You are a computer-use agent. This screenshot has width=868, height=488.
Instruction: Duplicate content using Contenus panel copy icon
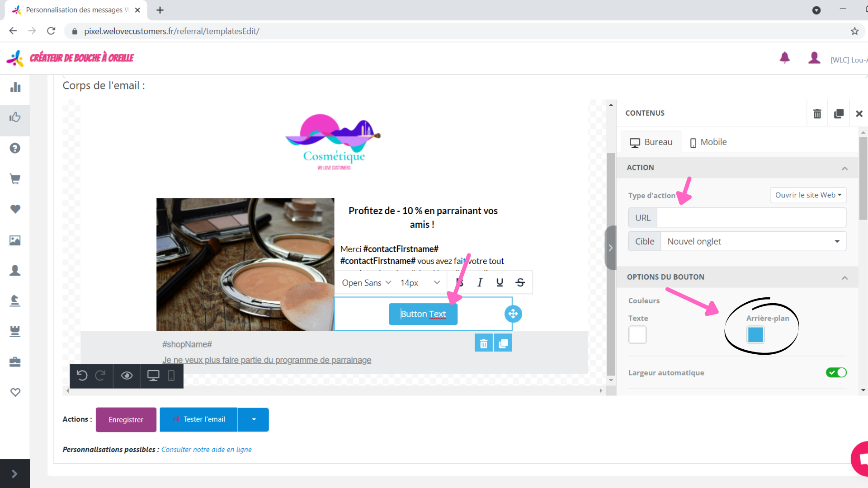click(839, 113)
